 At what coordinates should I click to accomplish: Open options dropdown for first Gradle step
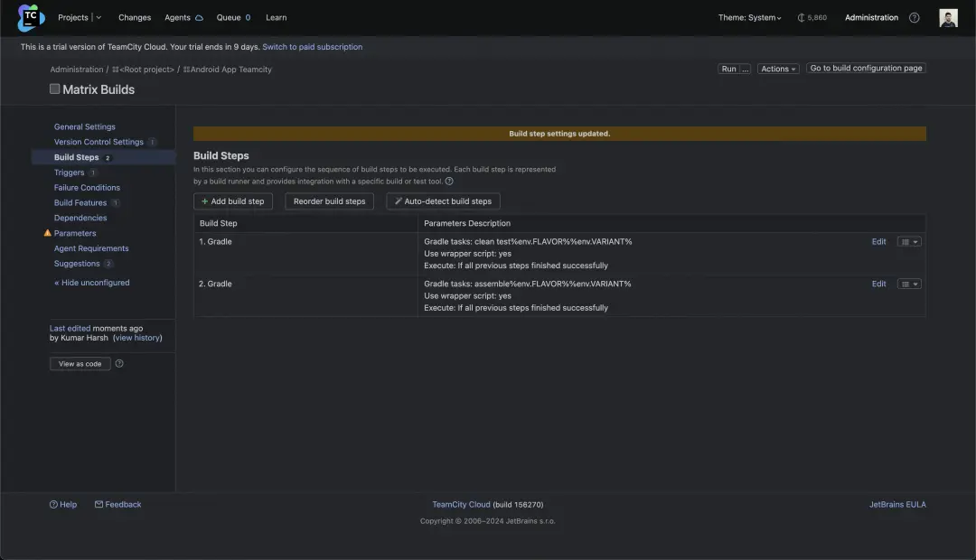tap(909, 242)
